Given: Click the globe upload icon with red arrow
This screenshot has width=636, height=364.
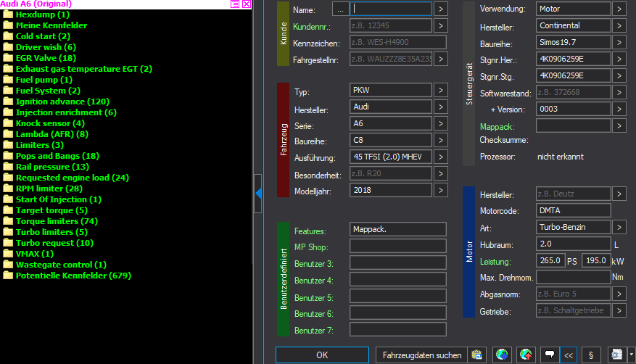Looking at the screenshot, I should tap(526, 355).
